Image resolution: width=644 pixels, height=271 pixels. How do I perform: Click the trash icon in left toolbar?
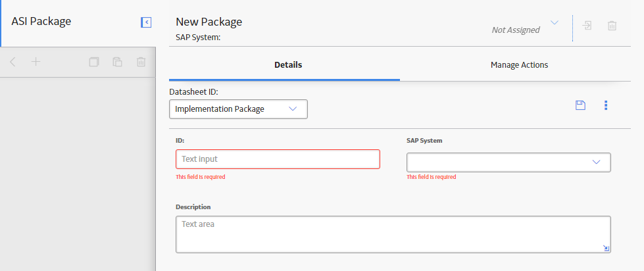point(141,62)
